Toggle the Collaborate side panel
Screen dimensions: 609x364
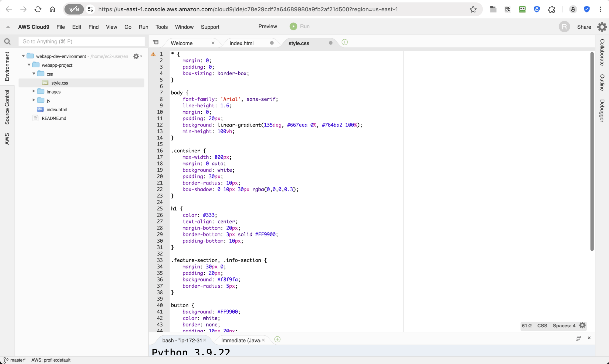pos(602,52)
